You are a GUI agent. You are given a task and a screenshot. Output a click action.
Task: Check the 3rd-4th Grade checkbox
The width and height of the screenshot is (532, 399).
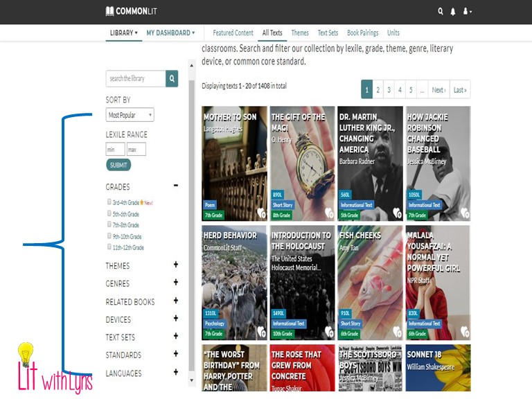tap(109, 202)
